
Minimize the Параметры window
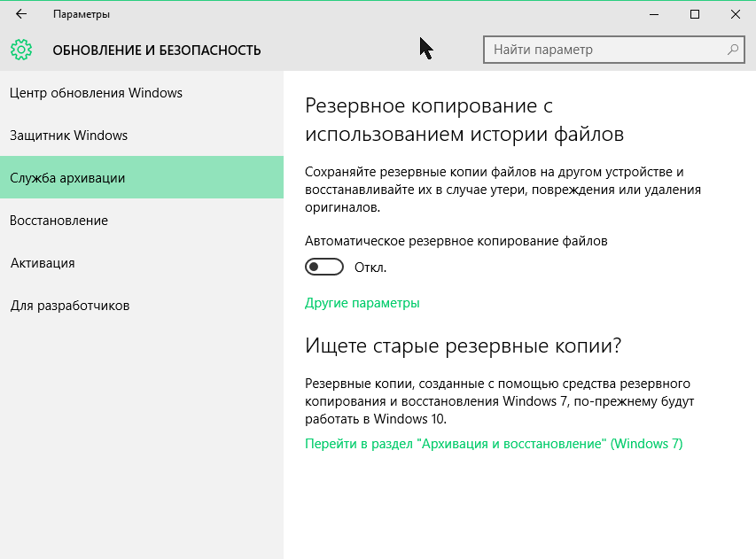pos(653,14)
